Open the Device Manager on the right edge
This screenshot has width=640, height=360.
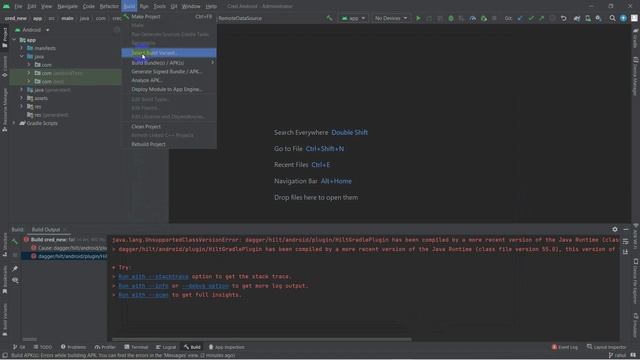point(636,76)
